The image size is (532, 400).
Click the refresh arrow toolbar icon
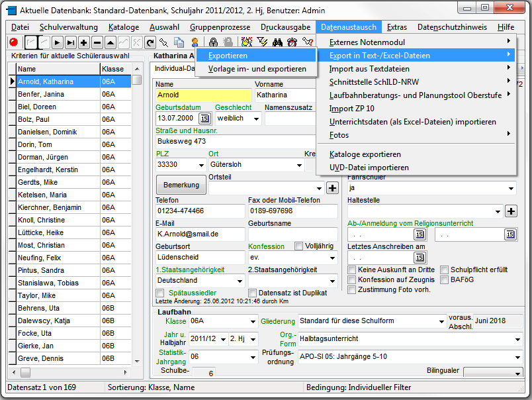(150, 42)
